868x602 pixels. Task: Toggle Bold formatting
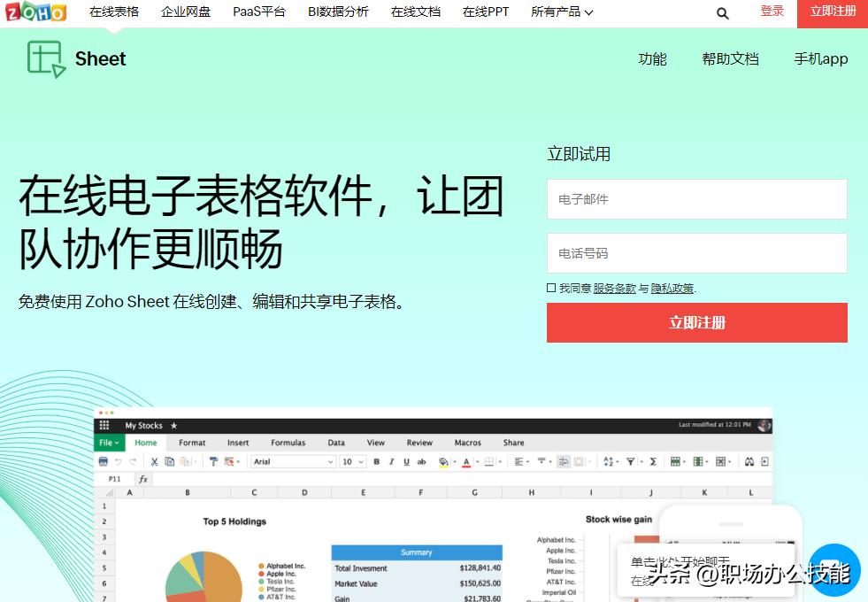coord(376,461)
